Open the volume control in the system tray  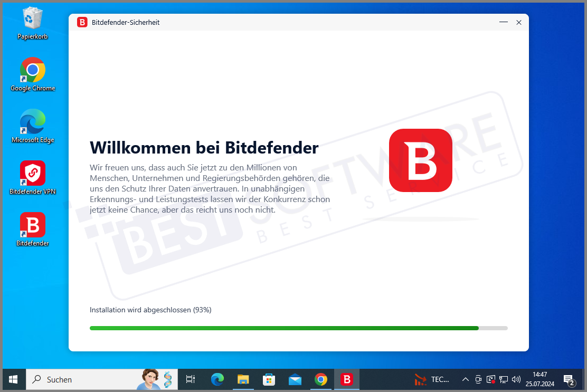(516, 379)
